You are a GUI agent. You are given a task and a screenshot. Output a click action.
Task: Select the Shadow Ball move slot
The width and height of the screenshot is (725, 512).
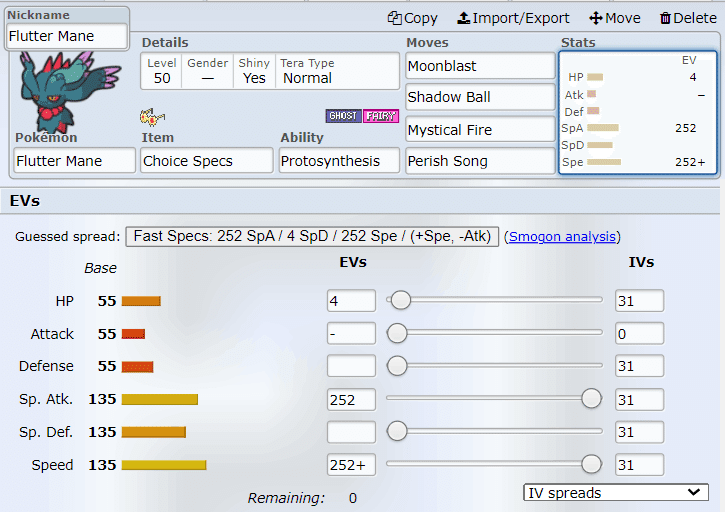point(480,97)
